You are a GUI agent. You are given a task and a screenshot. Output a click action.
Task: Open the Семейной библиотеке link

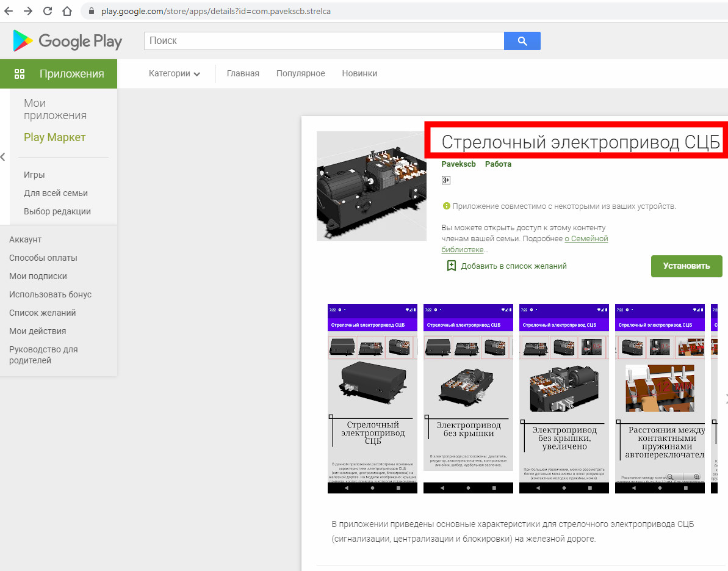tap(586, 239)
